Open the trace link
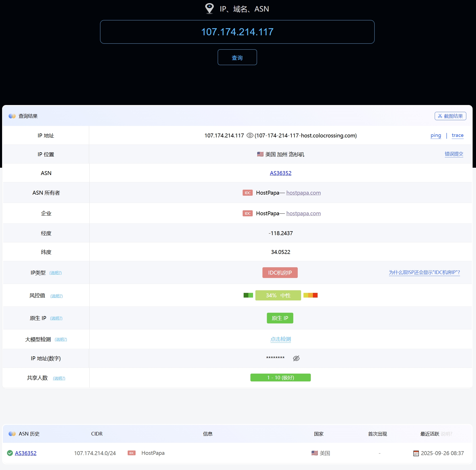This screenshot has width=476, height=470. (x=457, y=135)
